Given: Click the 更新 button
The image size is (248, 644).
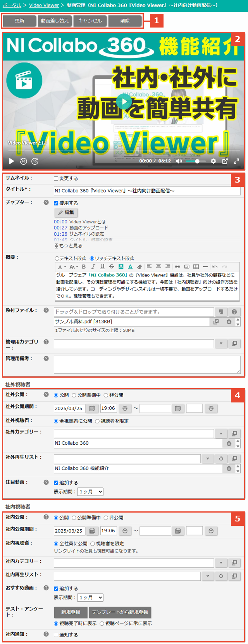Looking at the screenshot, I should coord(20,21).
